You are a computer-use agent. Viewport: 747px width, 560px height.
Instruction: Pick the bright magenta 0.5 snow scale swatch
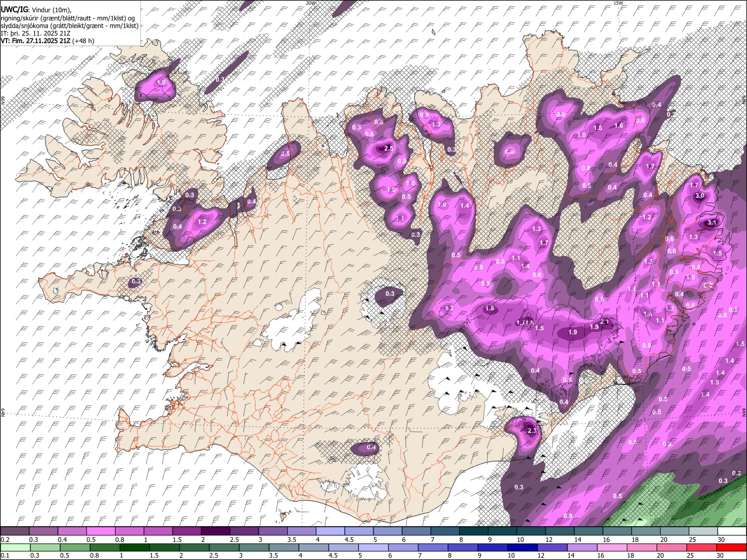pos(100,531)
